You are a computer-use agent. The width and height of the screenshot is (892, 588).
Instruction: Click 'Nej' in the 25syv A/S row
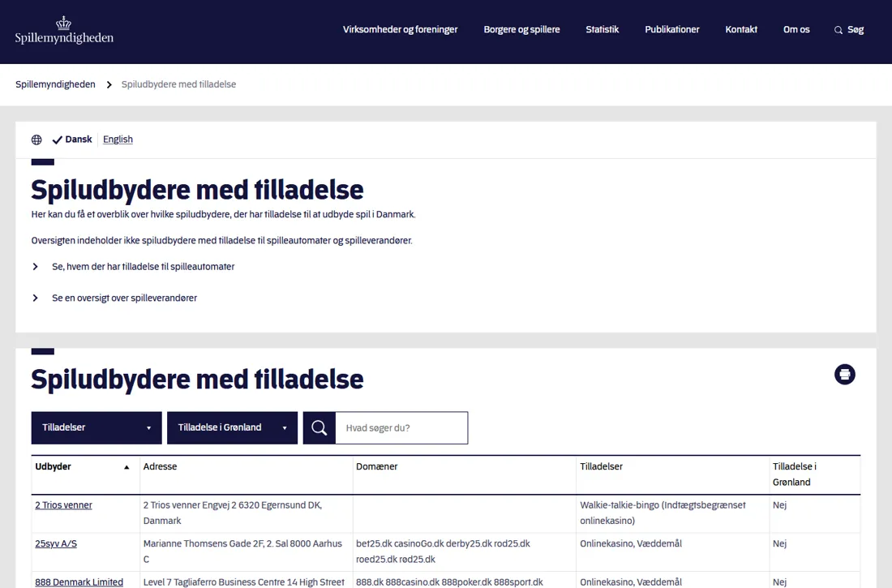coord(780,543)
